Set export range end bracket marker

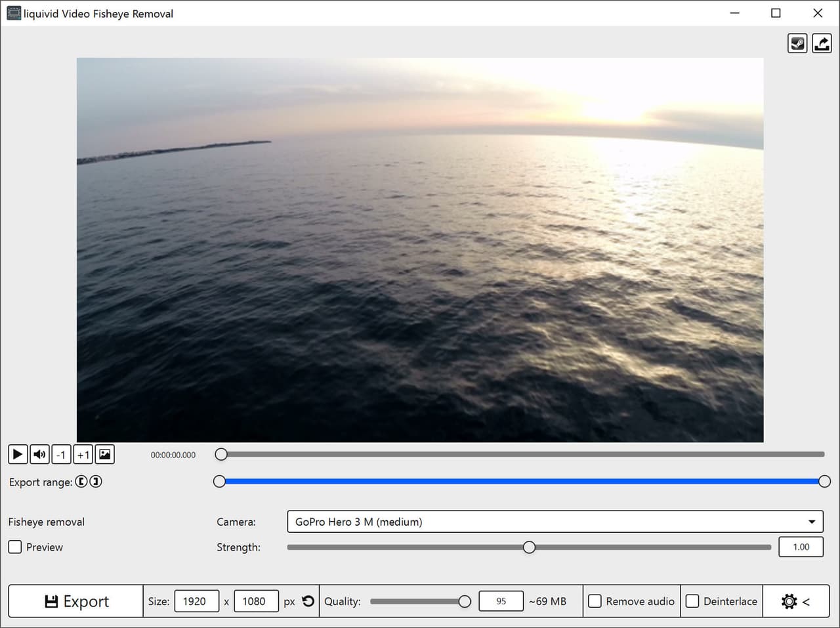pos(96,482)
